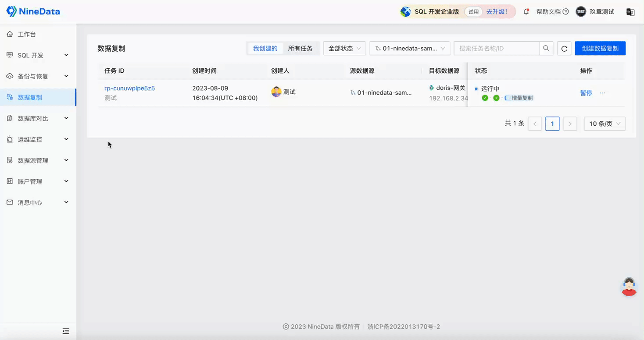The width and height of the screenshot is (644, 340).
Task: Select the 我创建的 tab
Action: coord(265,48)
